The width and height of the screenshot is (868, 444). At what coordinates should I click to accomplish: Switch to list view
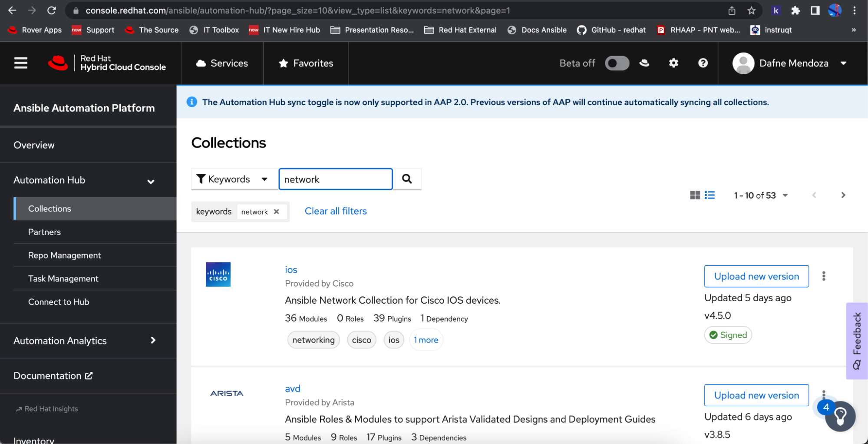(710, 195)
